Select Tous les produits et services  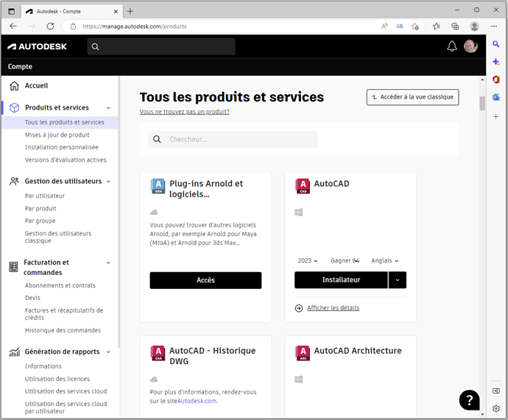(60, 122)
